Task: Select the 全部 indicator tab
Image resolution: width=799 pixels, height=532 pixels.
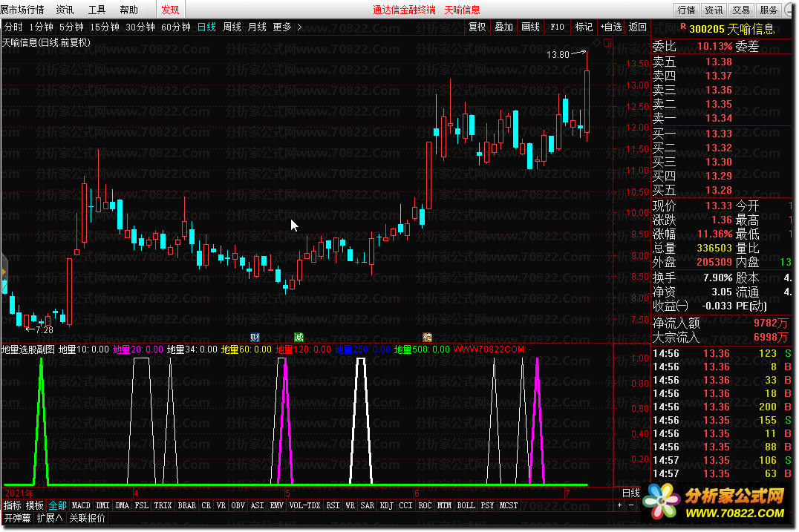Action: coord(58,505)
